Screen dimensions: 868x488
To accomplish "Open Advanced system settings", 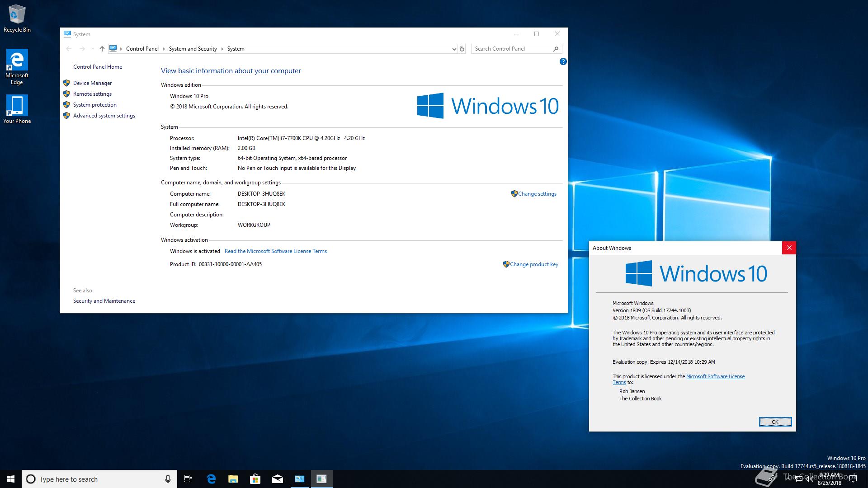I will pyautogui.click(x=104, y=116).
